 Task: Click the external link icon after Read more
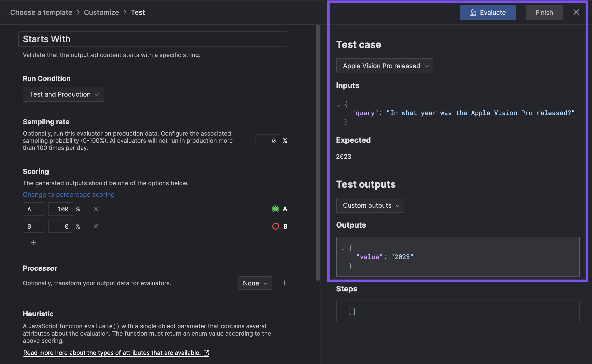click(206, 353)
